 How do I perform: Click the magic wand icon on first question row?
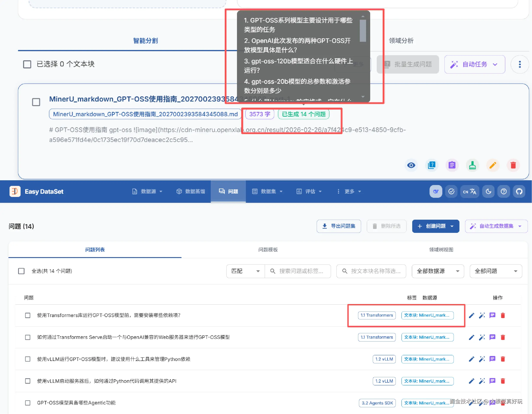tap(482, 316)
